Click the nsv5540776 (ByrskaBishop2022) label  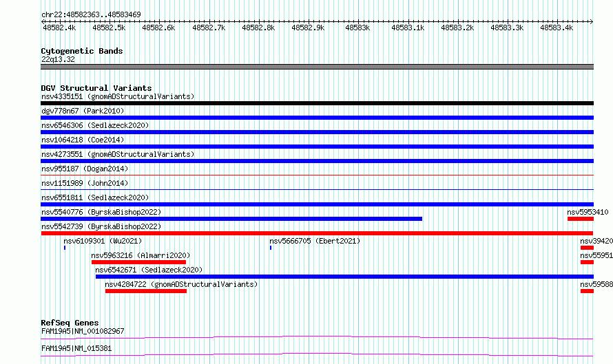(101, 212)
